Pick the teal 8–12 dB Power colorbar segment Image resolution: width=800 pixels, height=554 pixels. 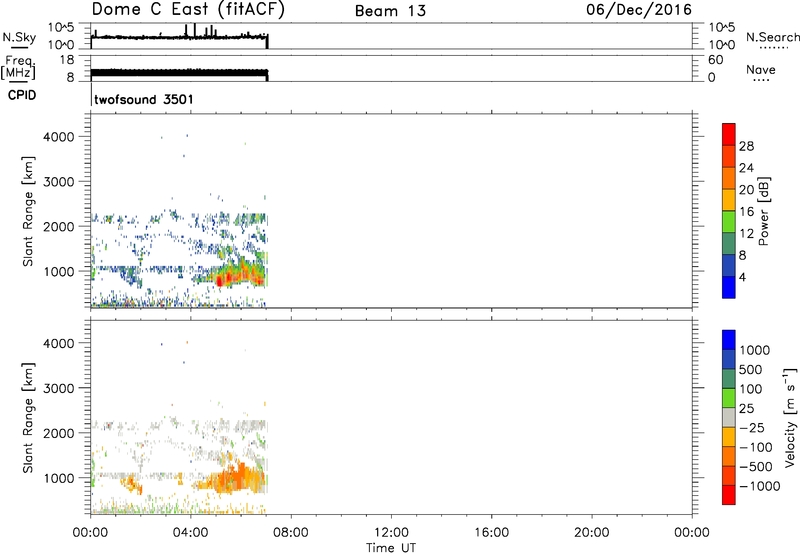click(x=729, y=243)
